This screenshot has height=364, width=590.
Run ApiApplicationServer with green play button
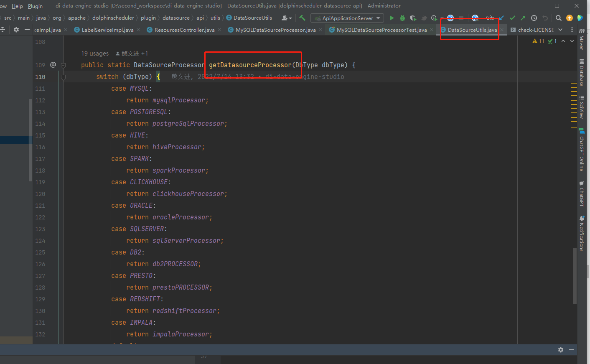[392, 18]
